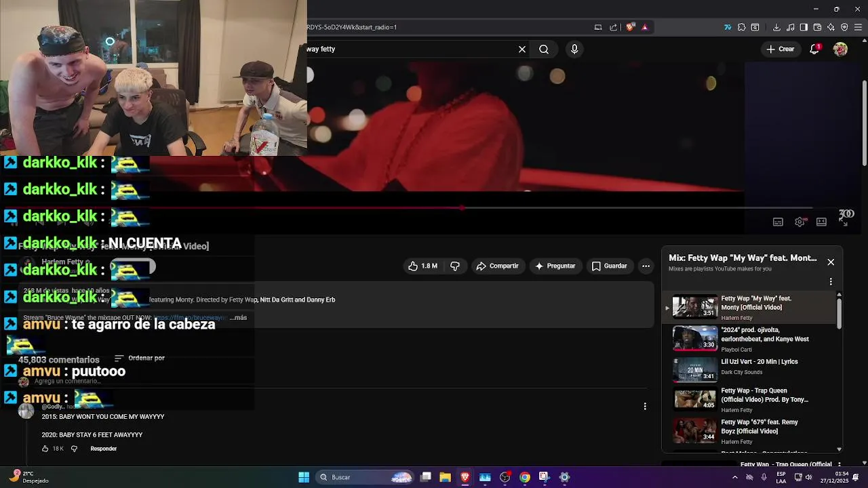868x488 pixels.
Task: Click the page vertical scrollbar
Action: point(864,122)
